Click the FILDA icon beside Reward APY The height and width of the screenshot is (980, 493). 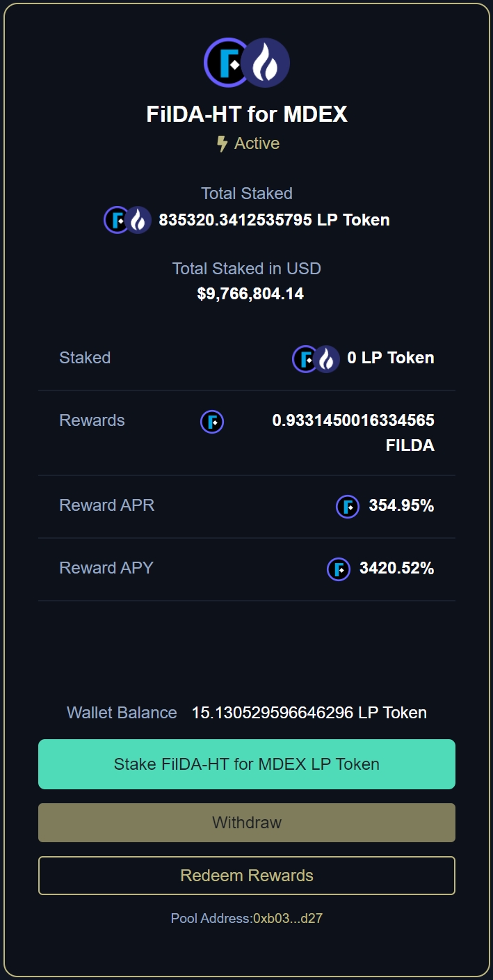click(x=339, y=569)
